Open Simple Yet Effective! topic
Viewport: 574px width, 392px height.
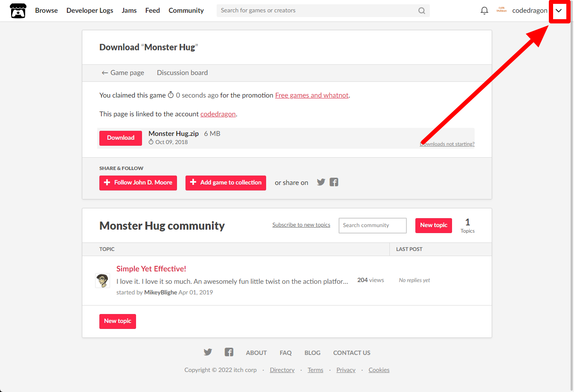tap(151, 269)
